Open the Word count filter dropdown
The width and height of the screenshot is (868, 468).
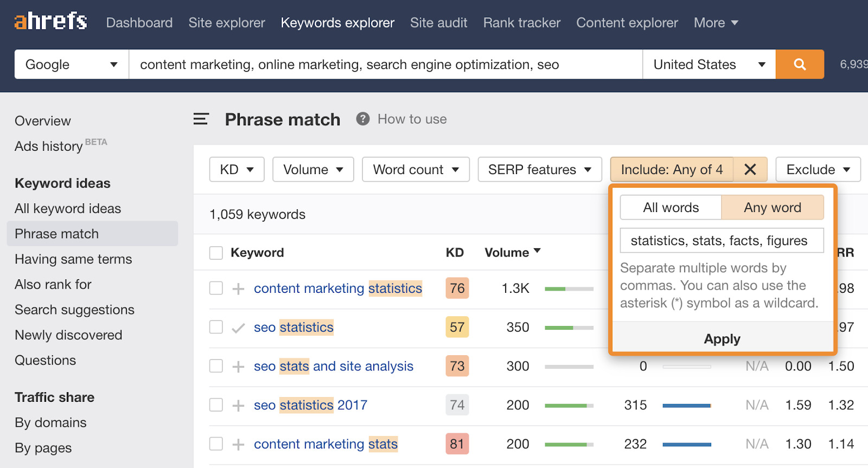[416, 170]
